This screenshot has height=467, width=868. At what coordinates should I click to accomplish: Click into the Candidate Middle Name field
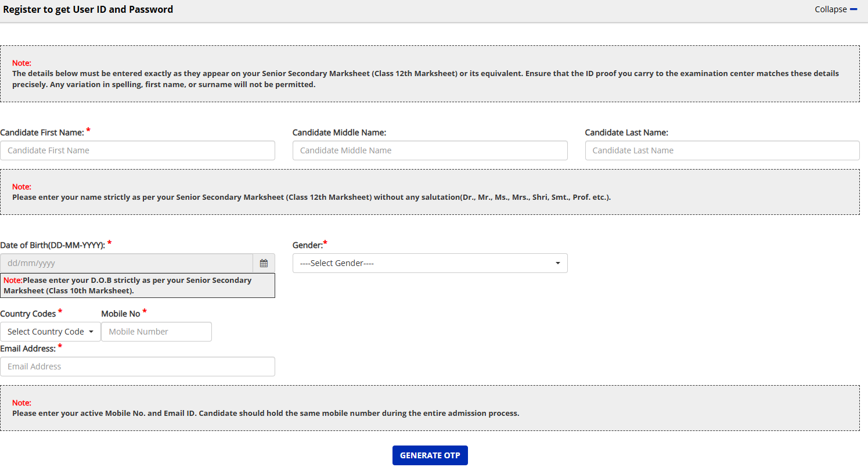tap(430, 150)
